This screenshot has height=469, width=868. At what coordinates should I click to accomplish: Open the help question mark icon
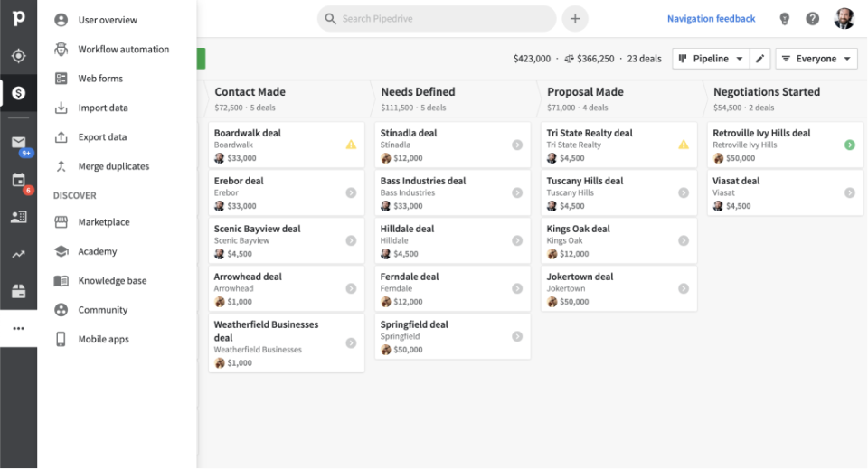(813, 19)
